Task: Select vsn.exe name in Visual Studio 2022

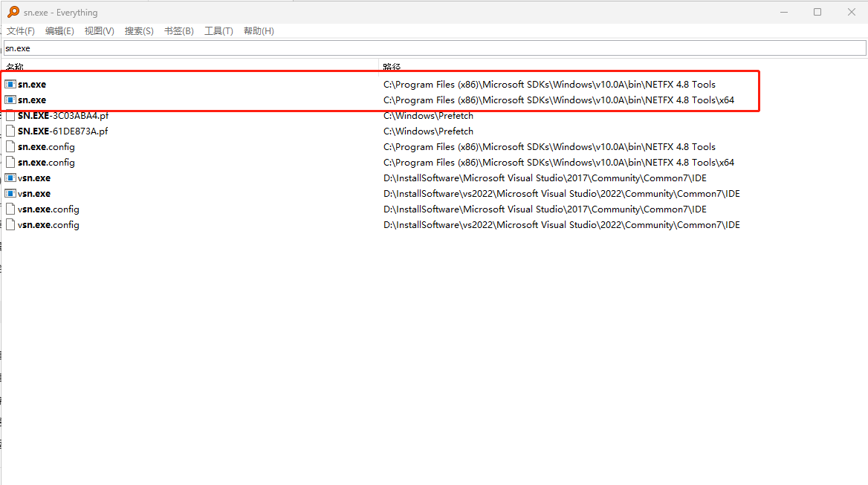Action: 33,194
